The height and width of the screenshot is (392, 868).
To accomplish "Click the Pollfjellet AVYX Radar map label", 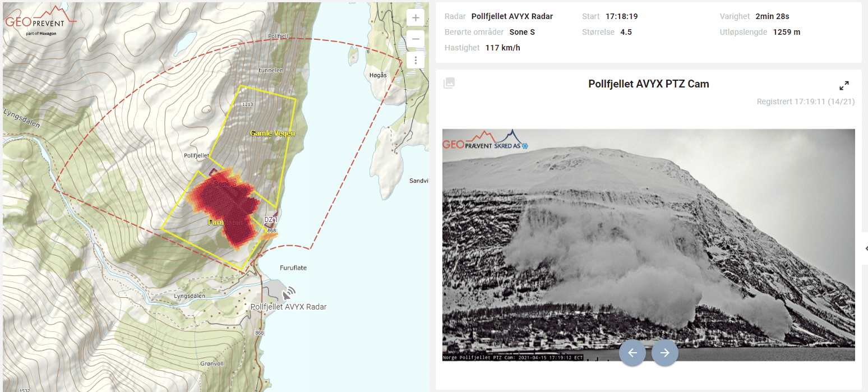I will 288,307.
